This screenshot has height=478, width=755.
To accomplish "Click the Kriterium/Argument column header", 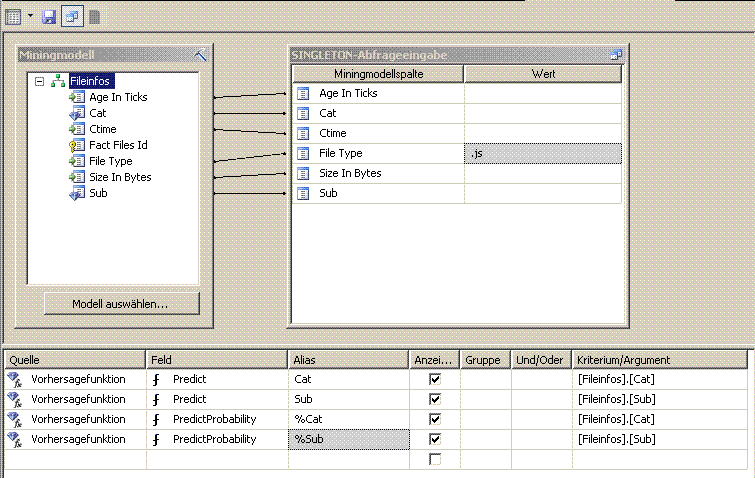I will 660,360.
